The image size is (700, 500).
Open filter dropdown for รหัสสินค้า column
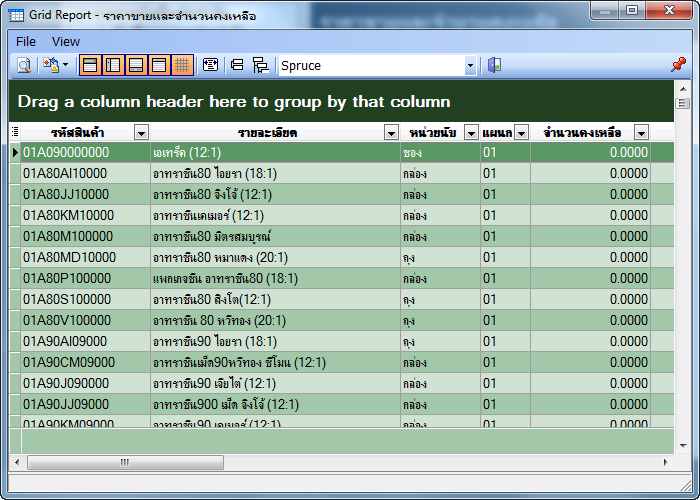coord(141,133)
